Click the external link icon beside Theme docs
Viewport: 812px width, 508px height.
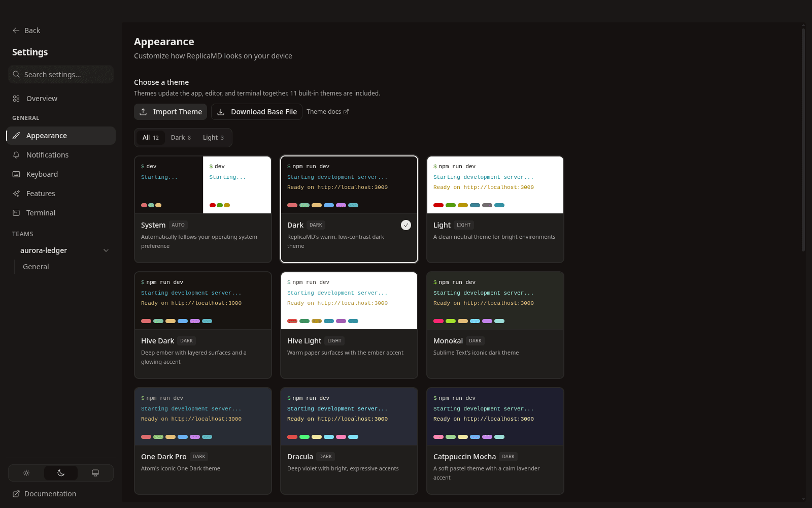(x=346, y=112)
